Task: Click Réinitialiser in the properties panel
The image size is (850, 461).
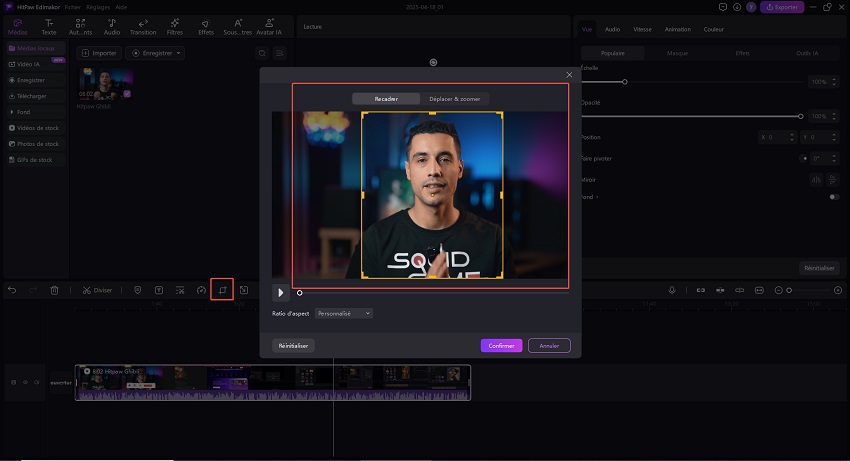Action: click(819, 268)
